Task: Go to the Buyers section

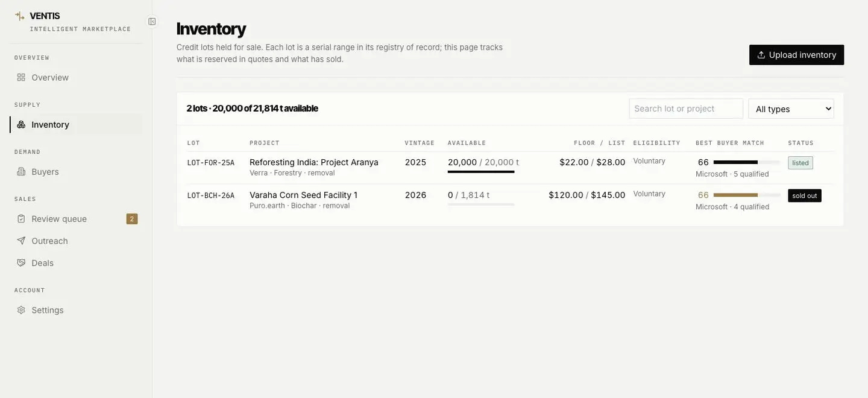Action: (x=76, y=171)
